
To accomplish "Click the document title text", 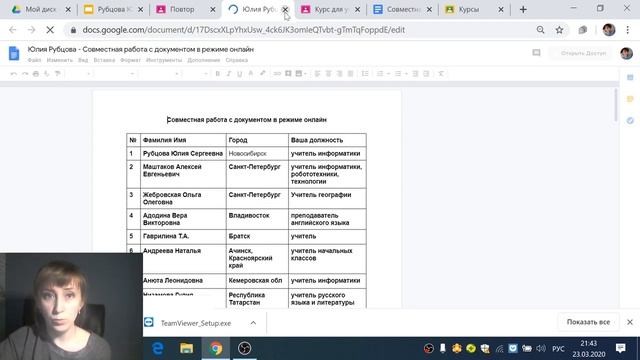I will point(141,49).
